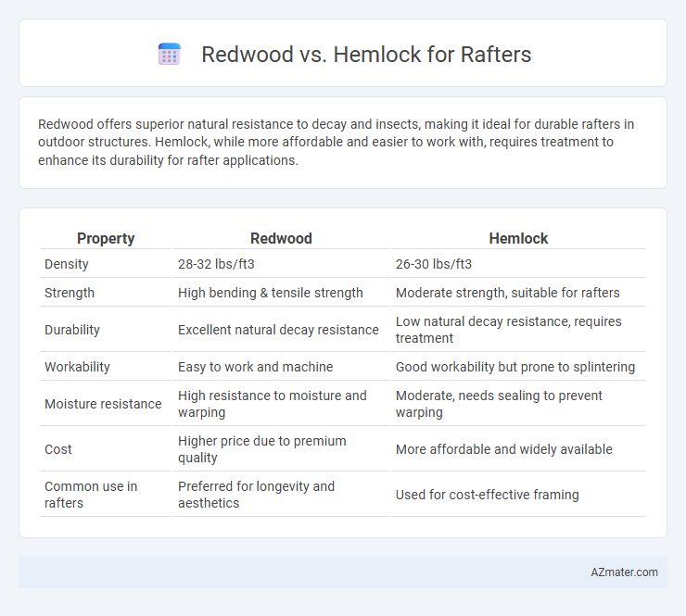Select the 'Moisture resistance' row label

[x=103, y=404]
